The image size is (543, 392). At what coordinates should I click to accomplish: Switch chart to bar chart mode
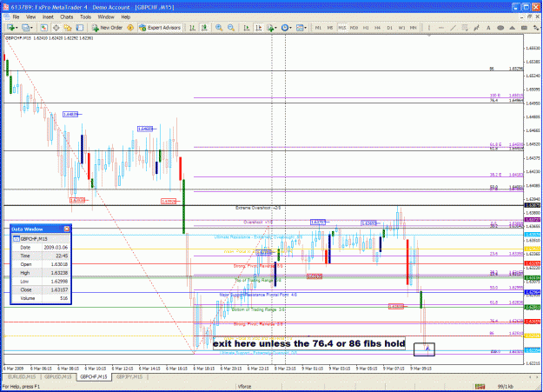coord(193,28)
